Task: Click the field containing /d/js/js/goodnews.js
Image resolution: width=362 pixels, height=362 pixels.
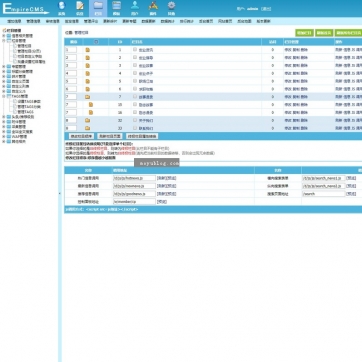Action: 134,194
